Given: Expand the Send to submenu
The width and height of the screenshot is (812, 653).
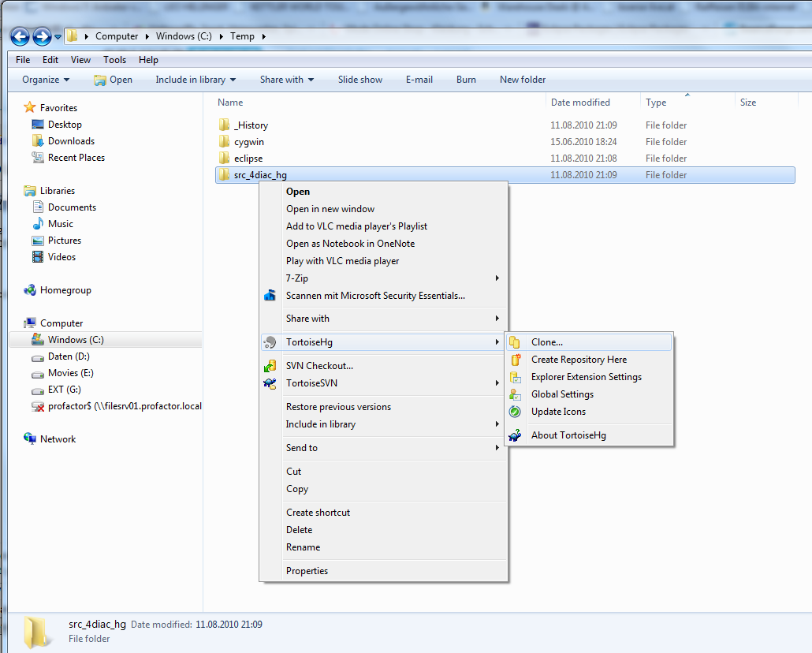Looking at the screenshot, I should click(x=302, y=447).
